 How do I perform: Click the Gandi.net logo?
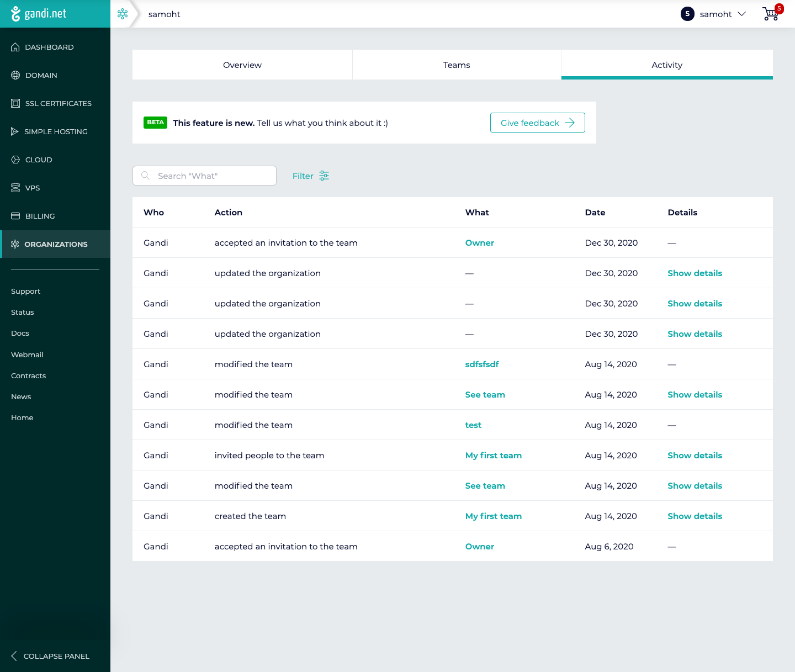(x=39, y=14)
